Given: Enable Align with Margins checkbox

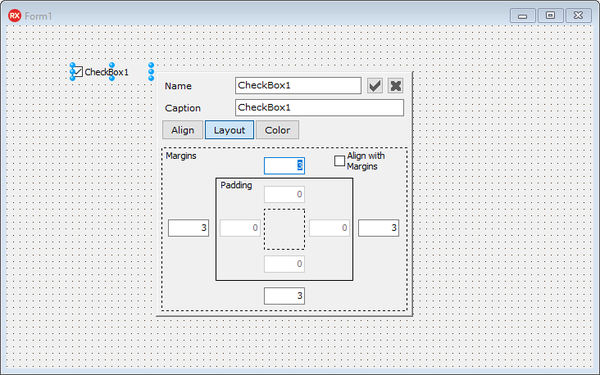Looking at the screenshot, I should [339, 161].
